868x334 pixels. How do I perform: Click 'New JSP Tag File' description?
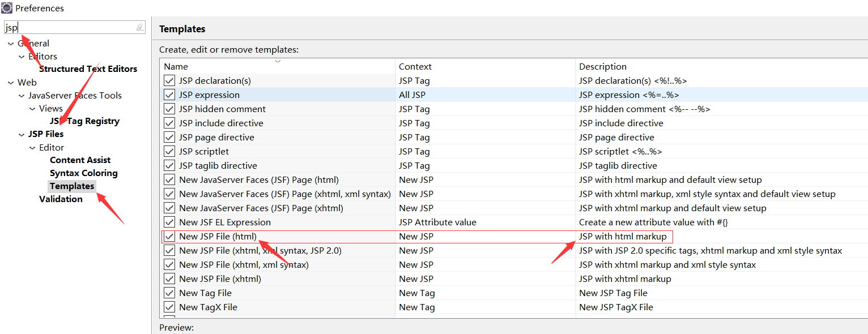click(x=613, y=293)
